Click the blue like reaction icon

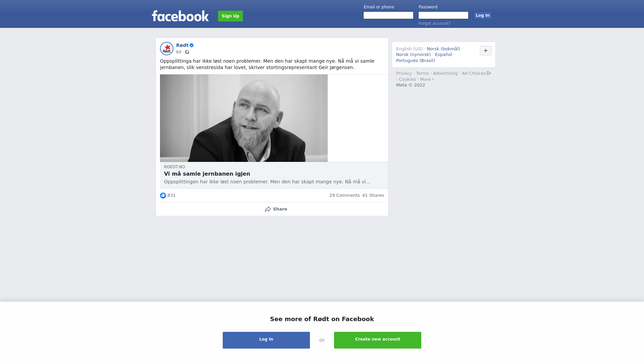163,195
